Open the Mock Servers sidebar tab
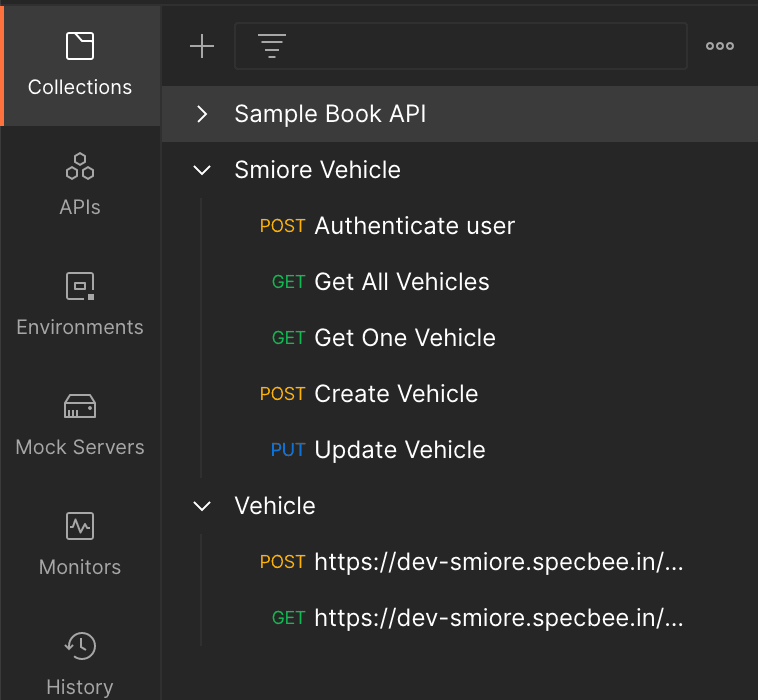Screen dimensions: 758x700 [x=80, y=424]
